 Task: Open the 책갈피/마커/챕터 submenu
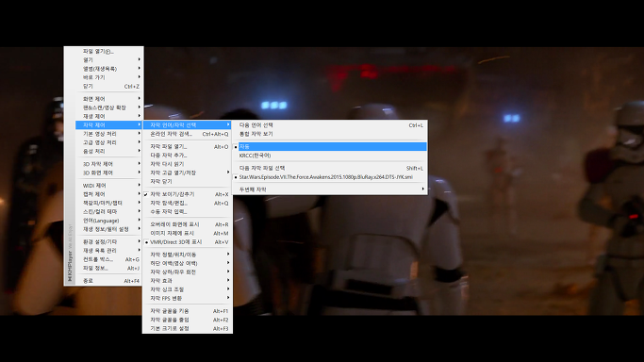[108, 203]
